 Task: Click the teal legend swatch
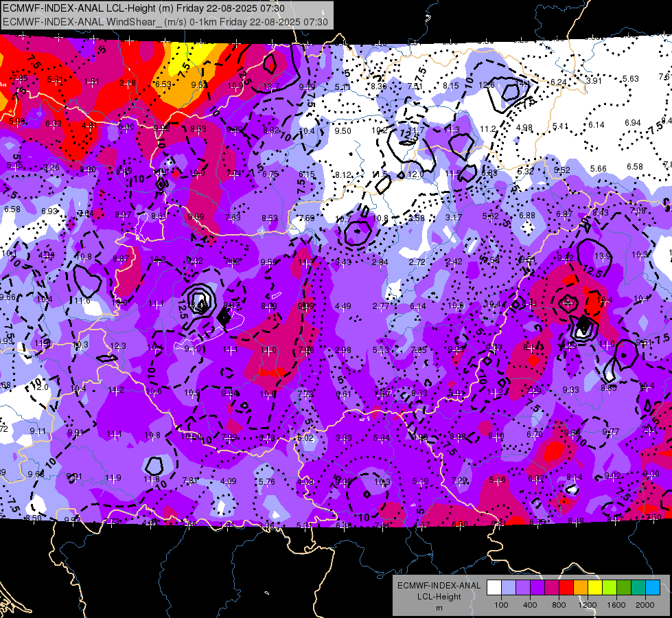[x=638, y=588]
